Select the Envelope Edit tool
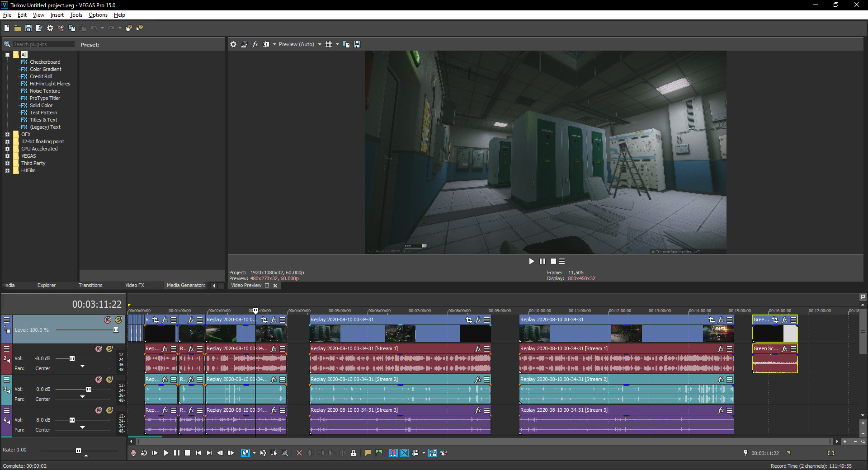 pos(263,453)
